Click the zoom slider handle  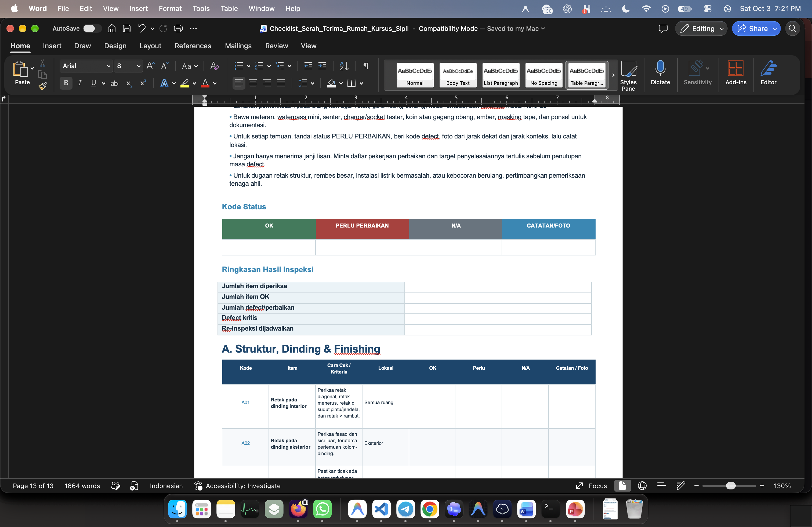point(730,486)
